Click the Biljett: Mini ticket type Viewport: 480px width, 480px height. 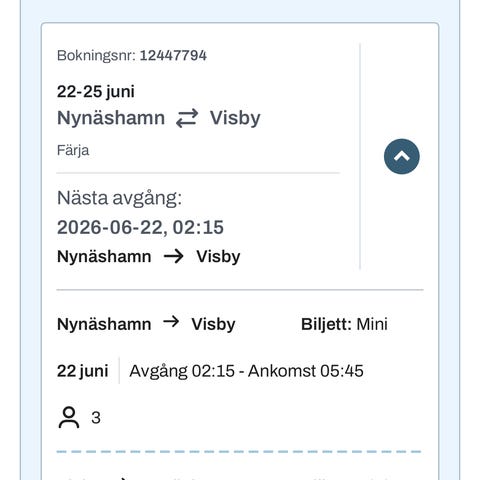344,324
